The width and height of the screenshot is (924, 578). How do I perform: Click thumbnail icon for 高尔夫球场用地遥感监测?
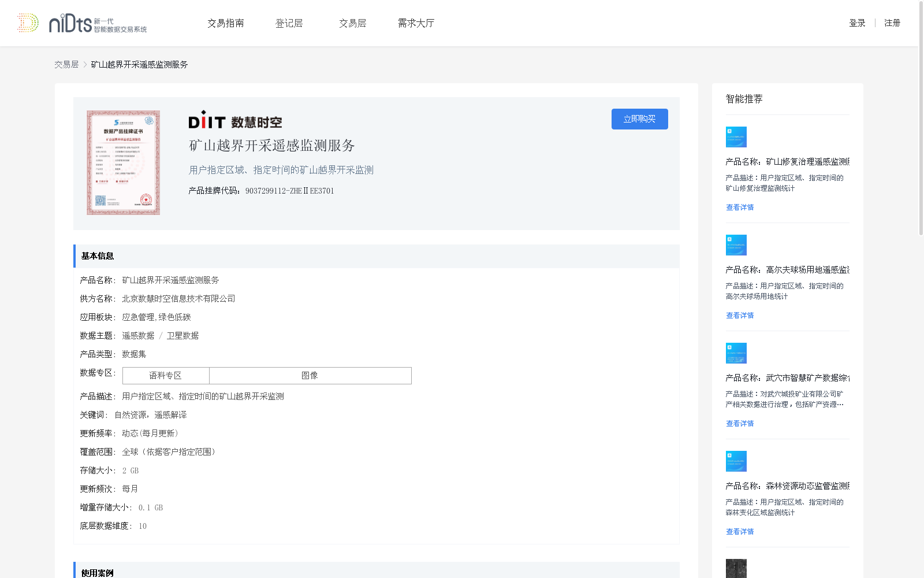point(736,245)
